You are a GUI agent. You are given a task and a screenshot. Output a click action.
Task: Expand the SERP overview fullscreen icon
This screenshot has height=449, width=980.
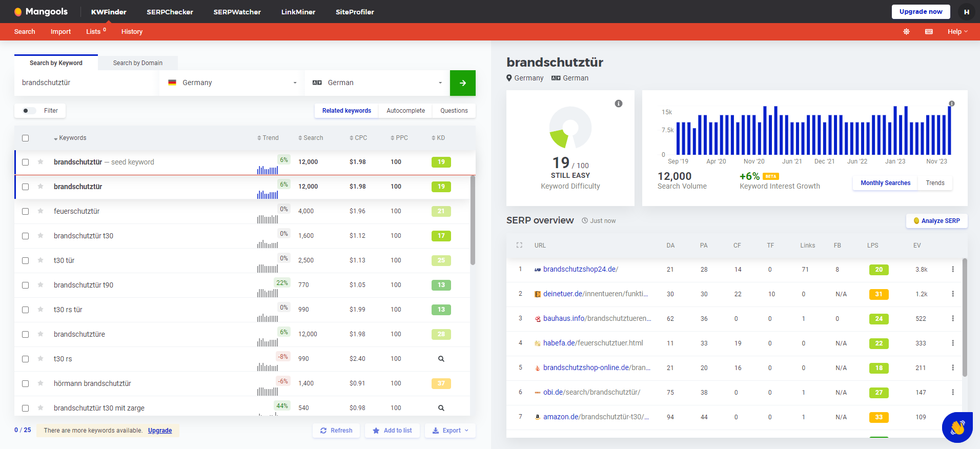click(519, 245)
